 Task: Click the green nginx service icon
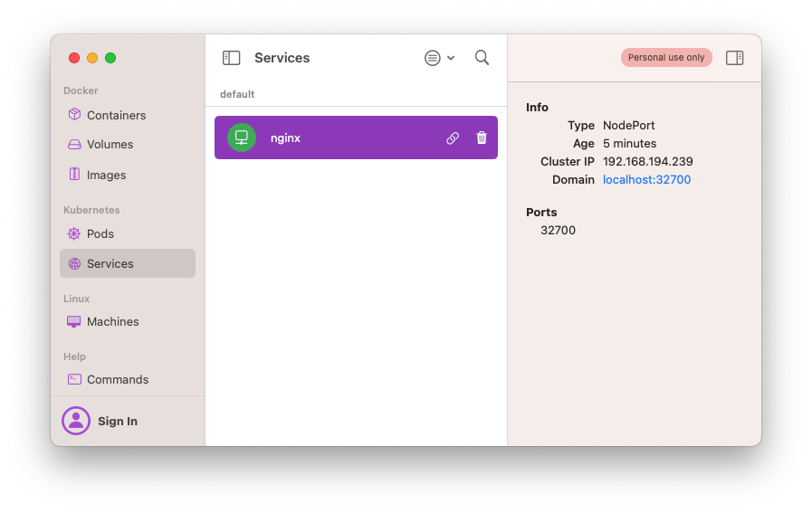(242, 138)
